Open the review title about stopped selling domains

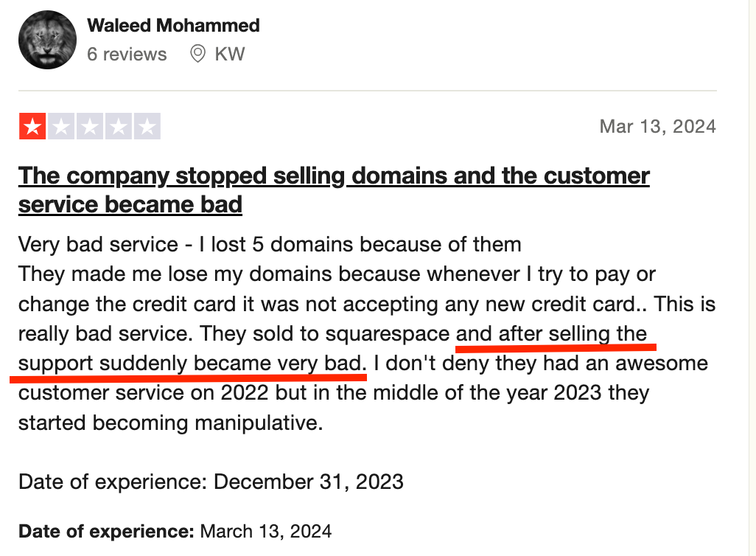(334, 190)
